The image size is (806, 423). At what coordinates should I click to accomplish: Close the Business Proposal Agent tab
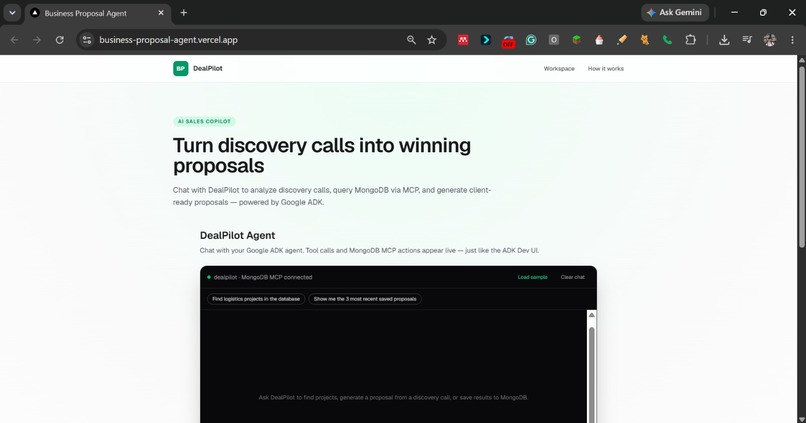(161, 13)
